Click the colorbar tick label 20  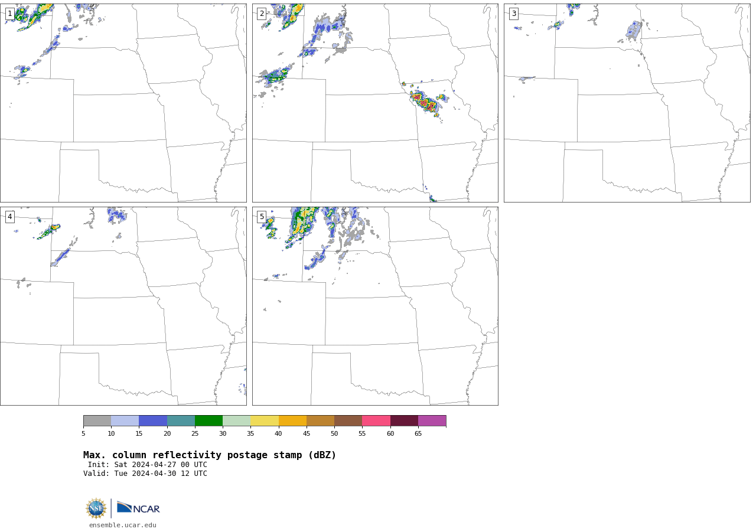click(167, 433)
